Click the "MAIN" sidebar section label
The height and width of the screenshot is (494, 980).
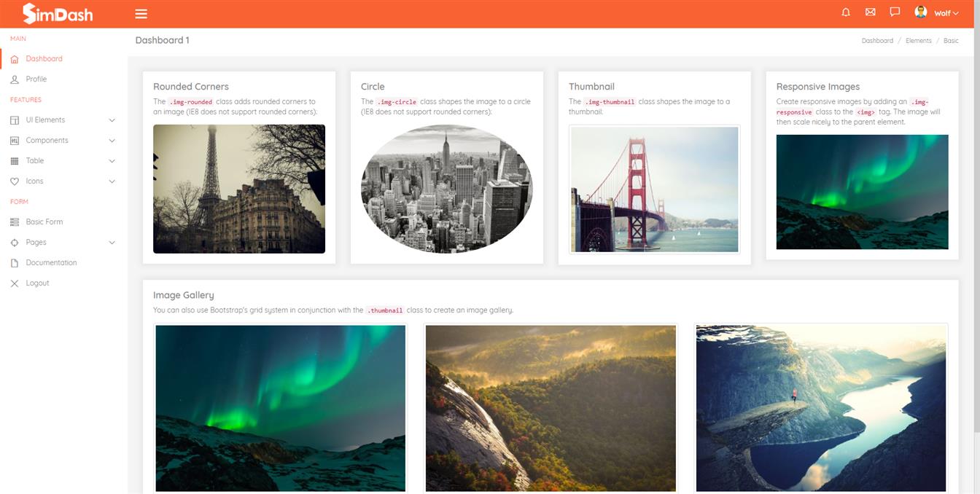click(x=18, y=39)
